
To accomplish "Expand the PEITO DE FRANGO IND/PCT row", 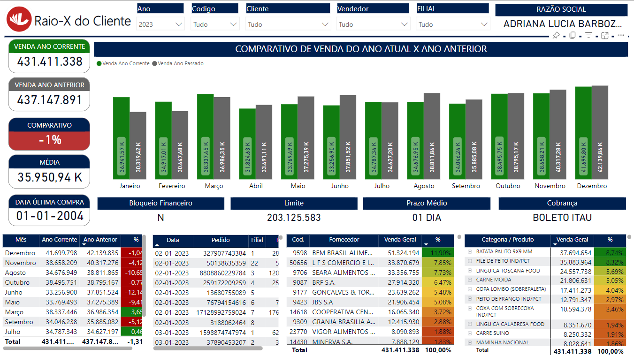I will tap(470, 299).
